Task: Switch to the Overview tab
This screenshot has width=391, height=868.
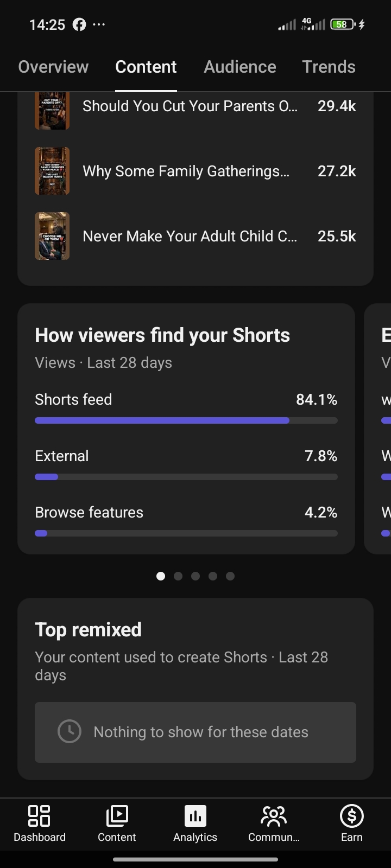Action: tap(53, 67)
